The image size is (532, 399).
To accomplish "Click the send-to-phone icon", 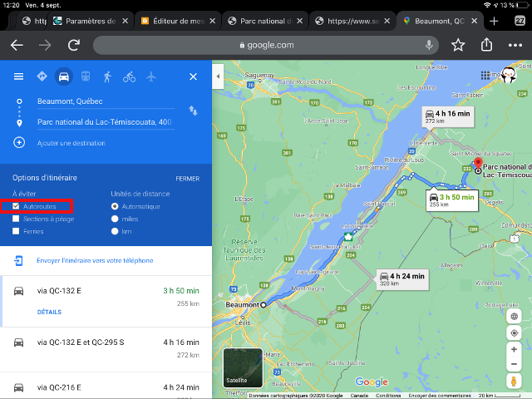I will (x=18, y=260).
